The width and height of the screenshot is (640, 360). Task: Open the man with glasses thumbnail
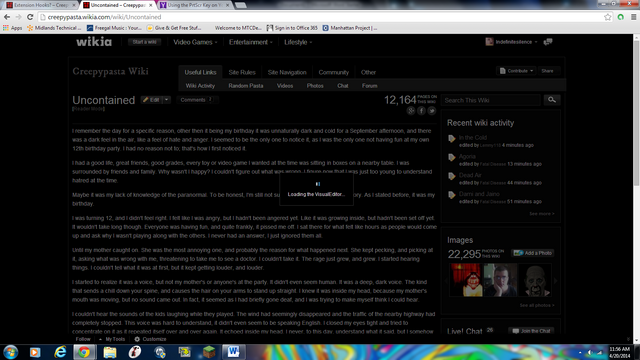[500, 280]
